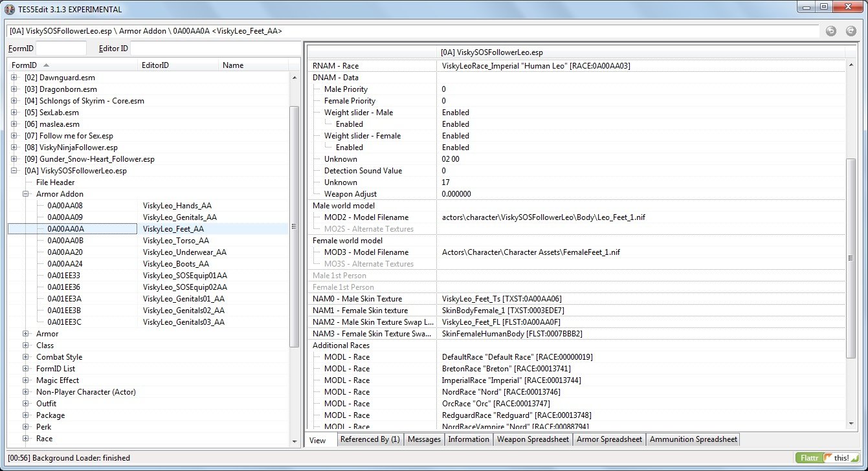Open the Armor Spreadsheet tab
Image resolution: width=868 pixels, height=471 pixels.
[x=609, y=439]
